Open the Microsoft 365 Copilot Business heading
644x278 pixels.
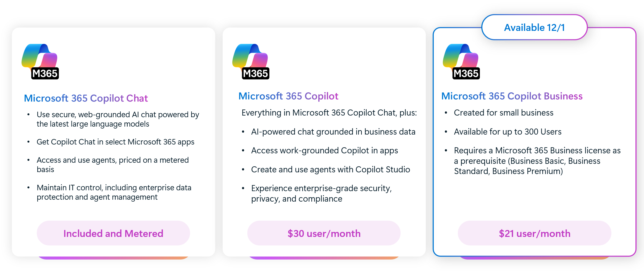pyautogui.click(x=512, y=96)
